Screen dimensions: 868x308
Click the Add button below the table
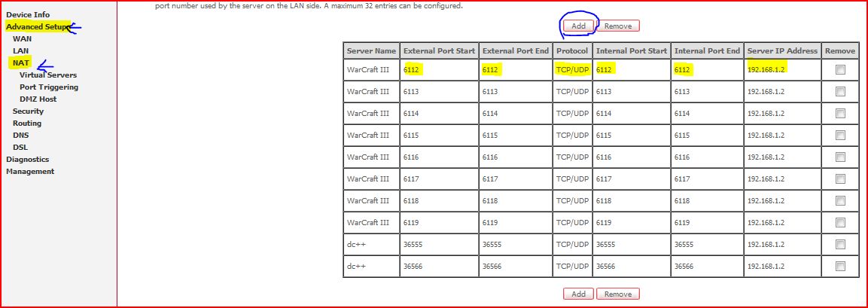click(578, 294)
